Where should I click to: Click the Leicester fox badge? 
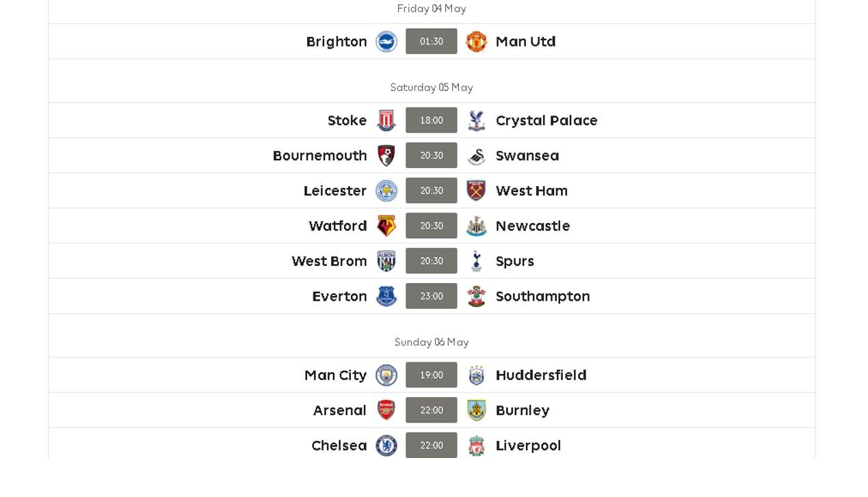click(x=386, y=191)
